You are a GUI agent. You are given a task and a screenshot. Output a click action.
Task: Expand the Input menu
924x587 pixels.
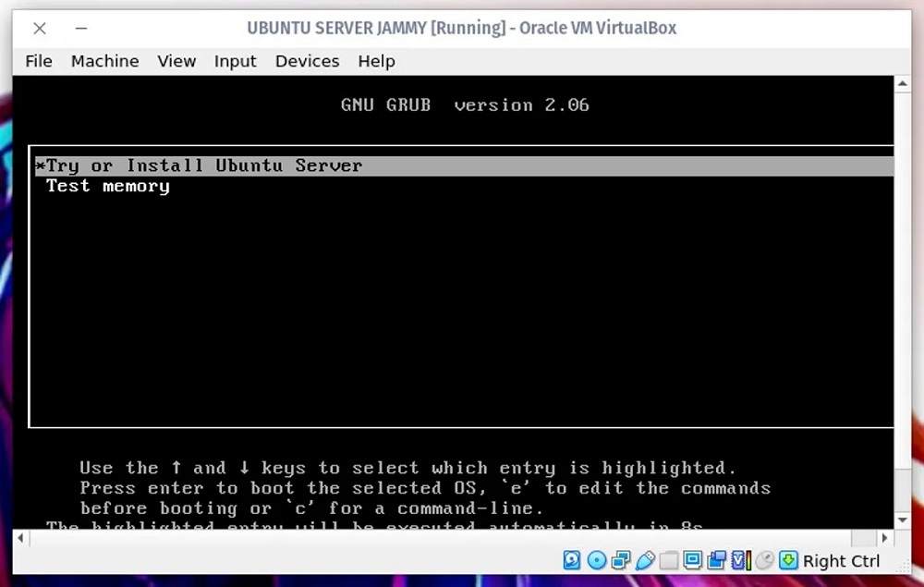point(235,61)
